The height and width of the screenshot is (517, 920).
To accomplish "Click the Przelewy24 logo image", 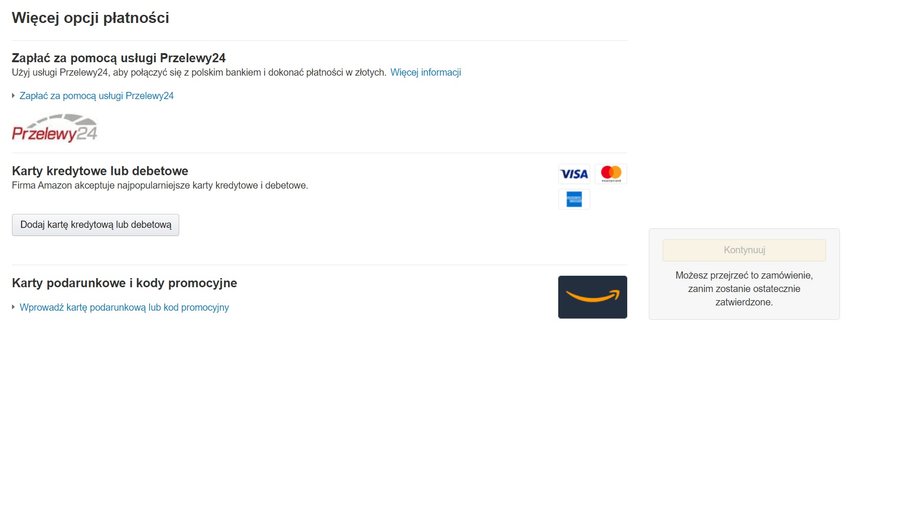I will [x=55, y=128].
